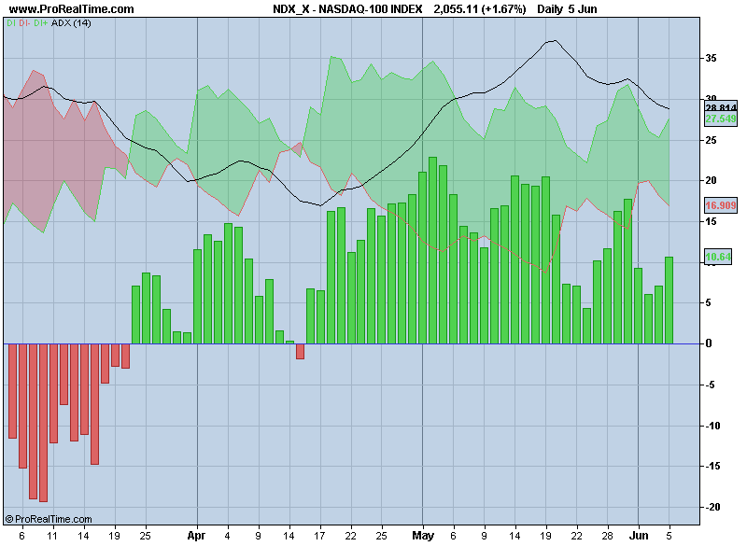This screenshot has height=560, width=747.
Task: Select the 2,055.11 price value in header
Action: pos(456,8)
